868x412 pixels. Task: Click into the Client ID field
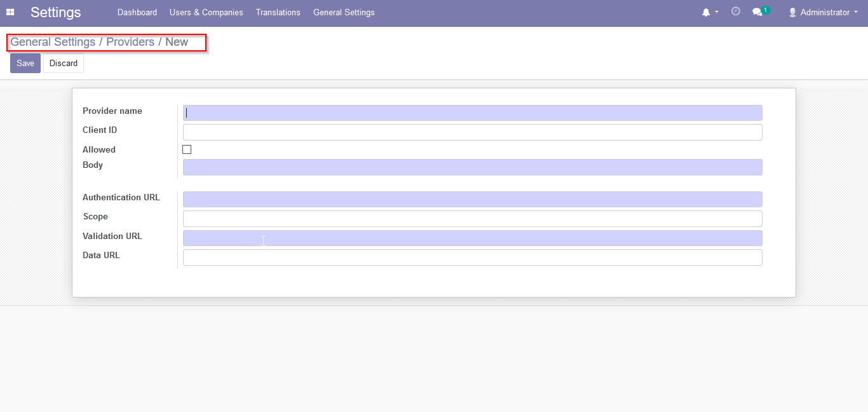472,132
